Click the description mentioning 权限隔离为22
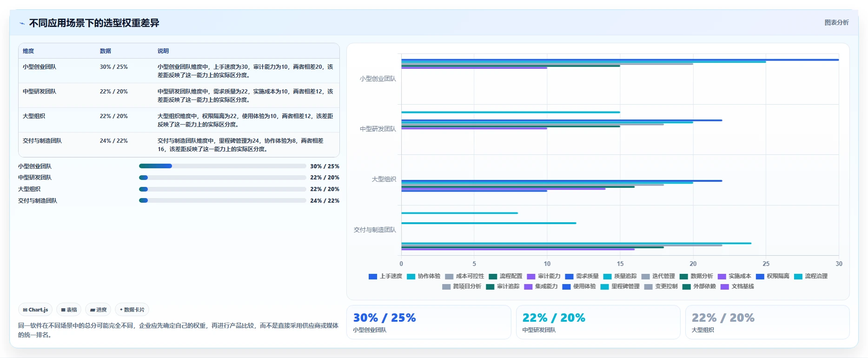Image resolution: width=868 pixels, height=358 pixels. point(245,120)
